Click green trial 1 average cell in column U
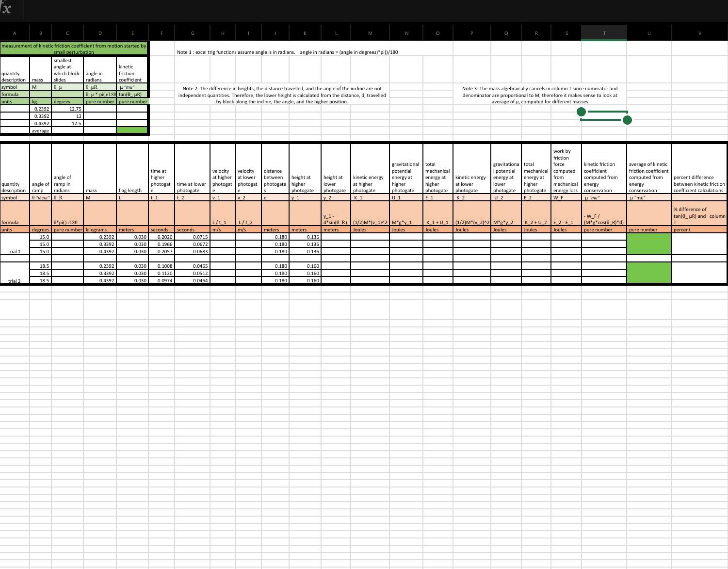 [x=649, y=244]
